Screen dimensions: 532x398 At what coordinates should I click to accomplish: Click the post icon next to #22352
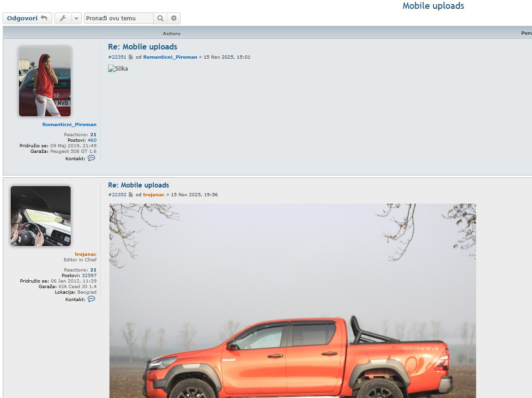pos(131,195)
